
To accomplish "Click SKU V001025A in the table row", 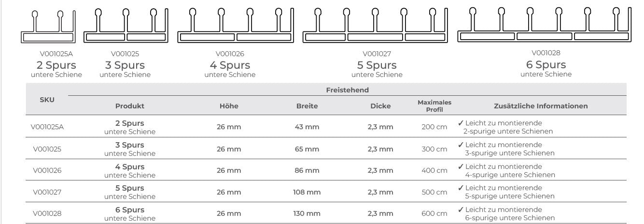I will (48, 127).
